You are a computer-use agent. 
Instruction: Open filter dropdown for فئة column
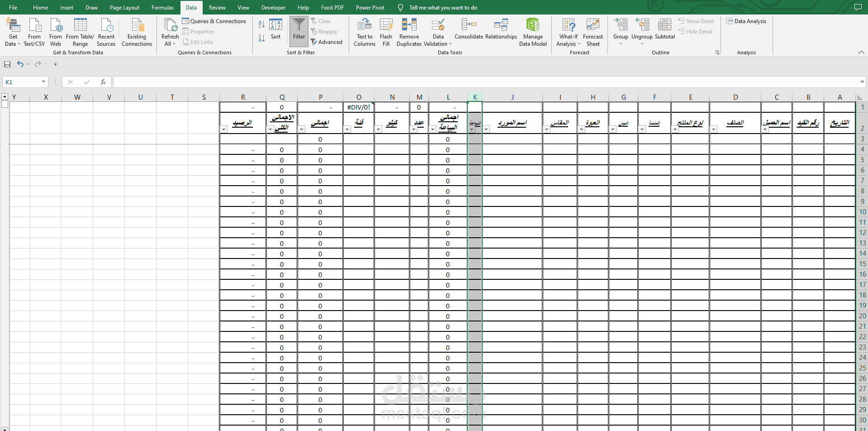click(347, 129)
